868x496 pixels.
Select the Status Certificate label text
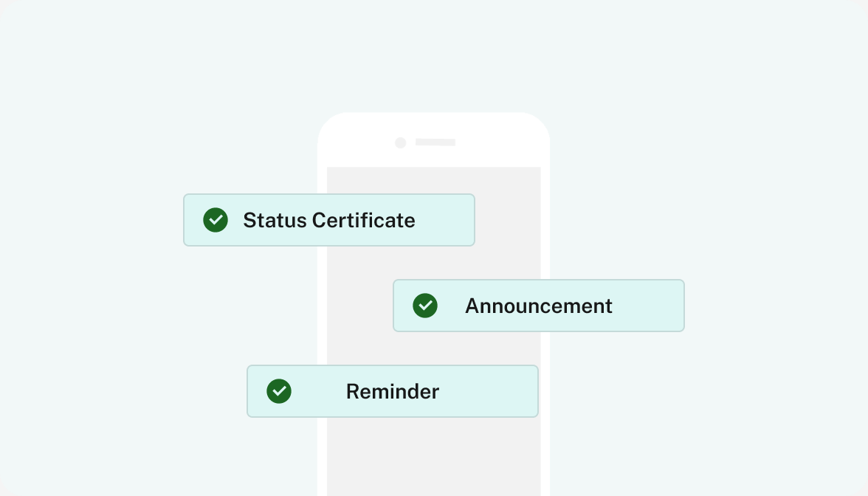click(329, 220)
